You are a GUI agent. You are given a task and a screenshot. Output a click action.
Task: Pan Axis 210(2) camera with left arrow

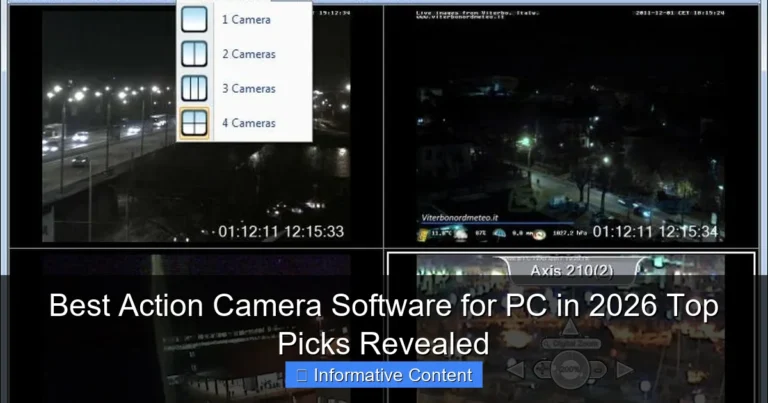(x=515, y=369)
